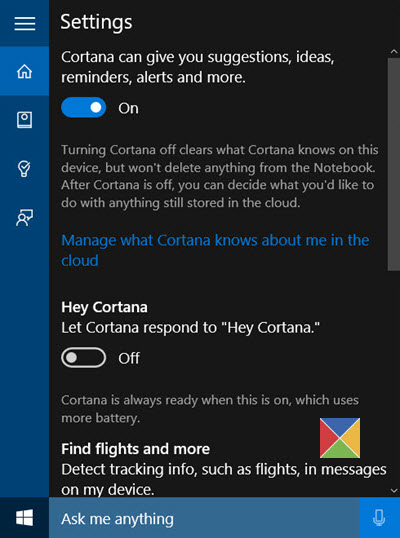Click the microphone icon
The image size is (400, 538).
tap(379, 517)
